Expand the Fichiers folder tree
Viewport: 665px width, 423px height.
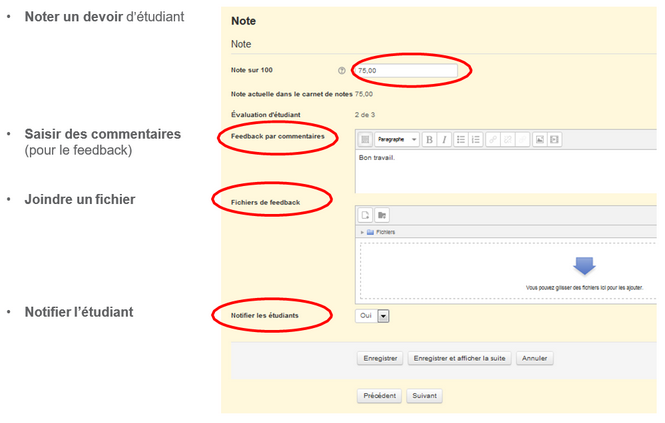pos(361,232)
